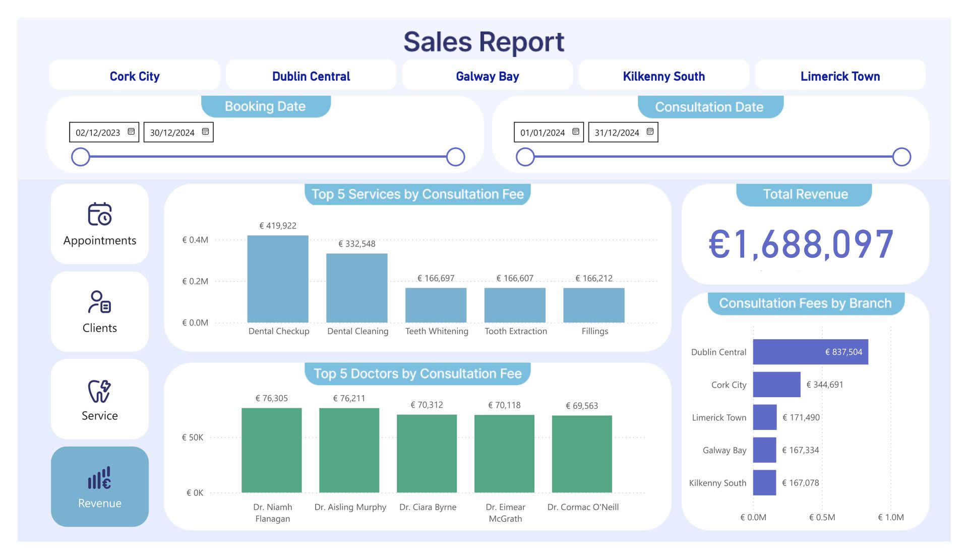The width and height of the screenshot is (968, 560).
Task: Click the Top 5 Services by Consultation Fee title
Action: [417, 194]
